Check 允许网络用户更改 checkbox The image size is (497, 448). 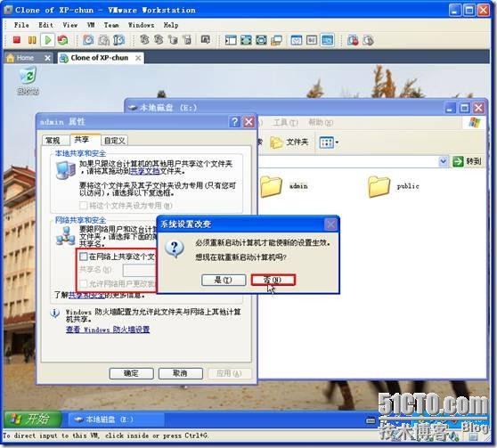point(84,283)
